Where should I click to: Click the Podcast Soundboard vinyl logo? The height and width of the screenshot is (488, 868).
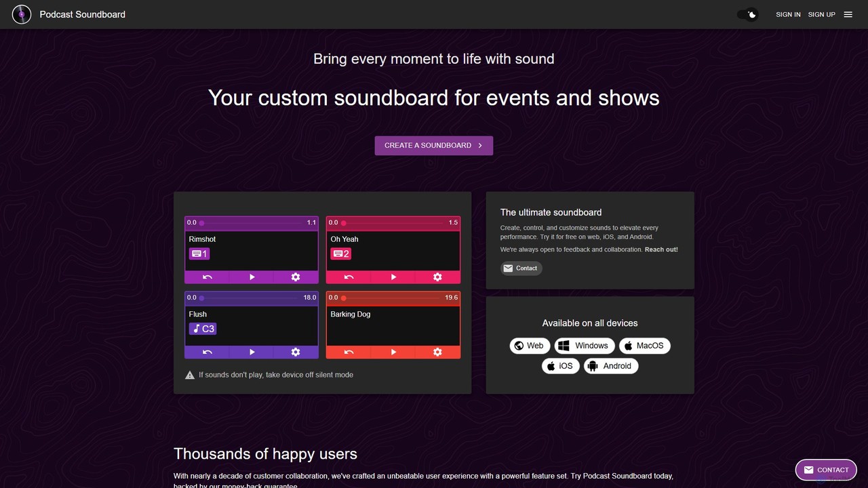click(x=22, y=14)
